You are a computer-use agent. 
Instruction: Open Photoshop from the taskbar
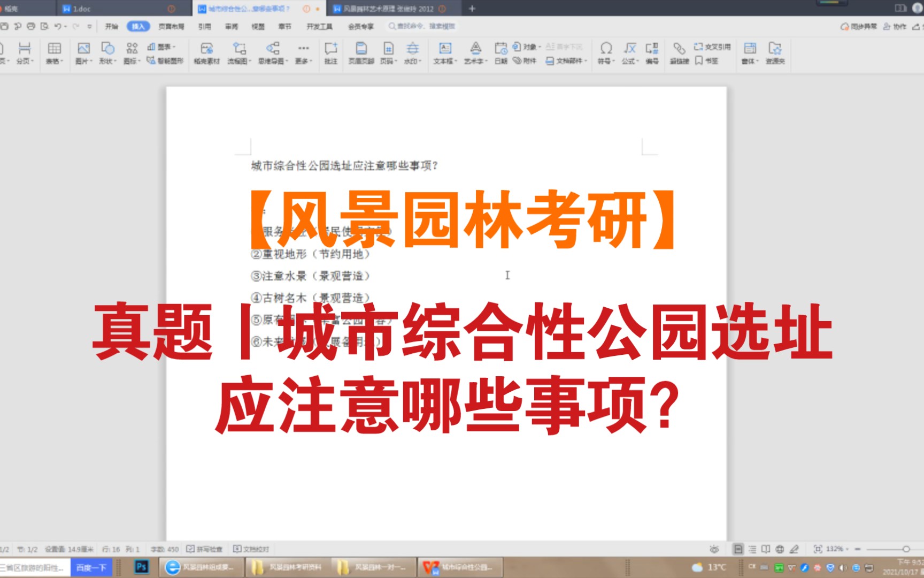pyautogui.click(x=141, y=566)
